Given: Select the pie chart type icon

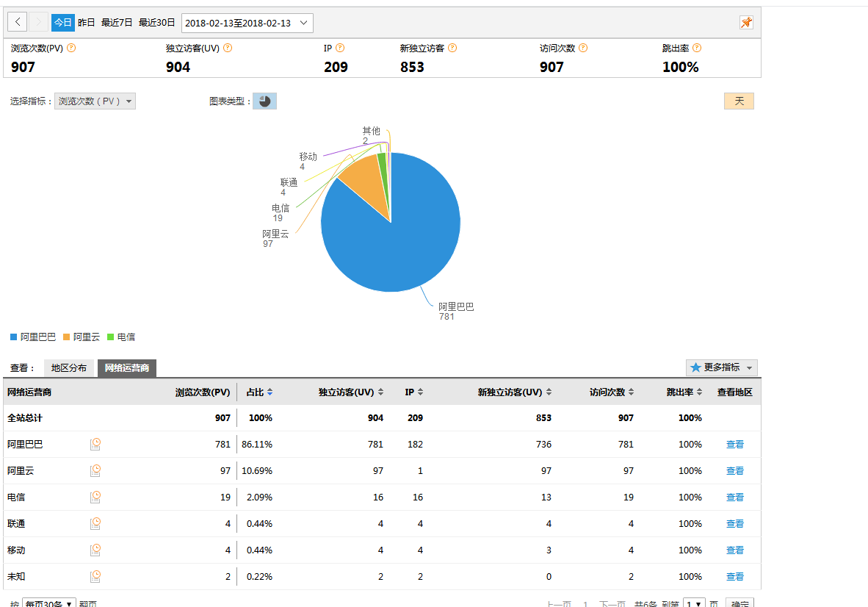Looking at the screenshot, I should tap(264, 101).
